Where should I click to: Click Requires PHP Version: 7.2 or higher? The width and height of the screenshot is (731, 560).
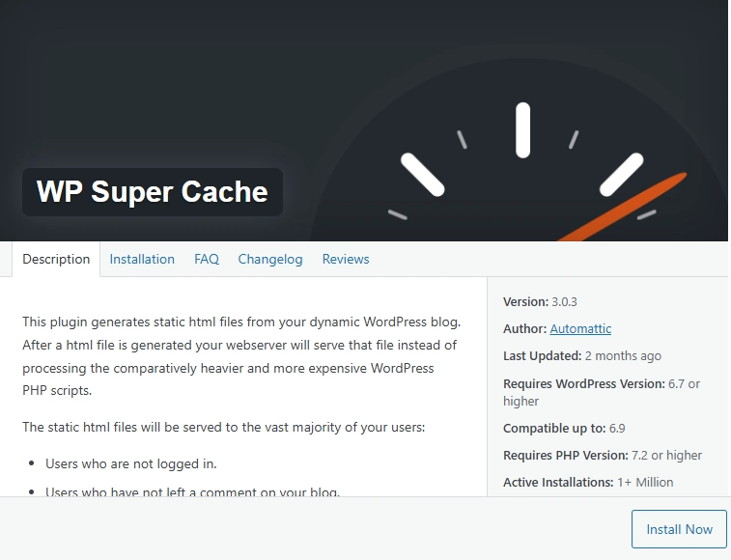[603, 455]
